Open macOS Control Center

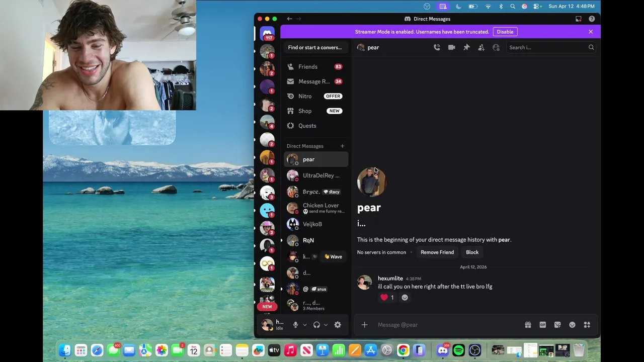537,6
